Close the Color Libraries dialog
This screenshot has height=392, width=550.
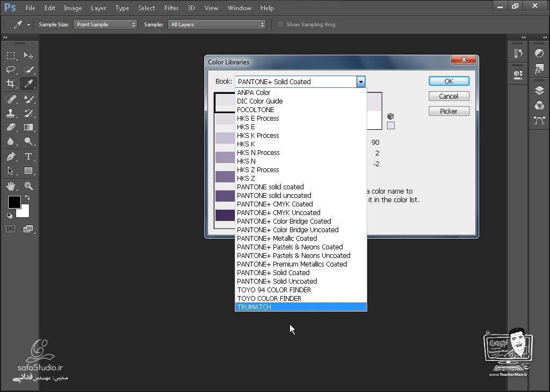click(463, 60)
